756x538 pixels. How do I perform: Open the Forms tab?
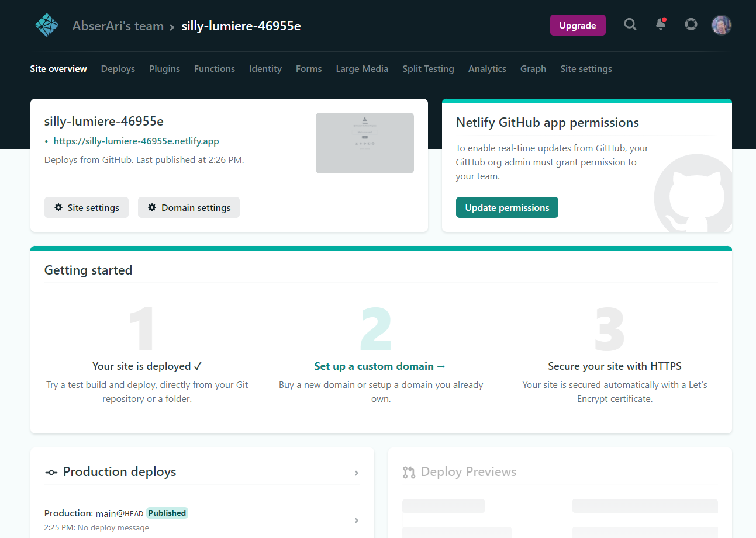coord(309,68)
